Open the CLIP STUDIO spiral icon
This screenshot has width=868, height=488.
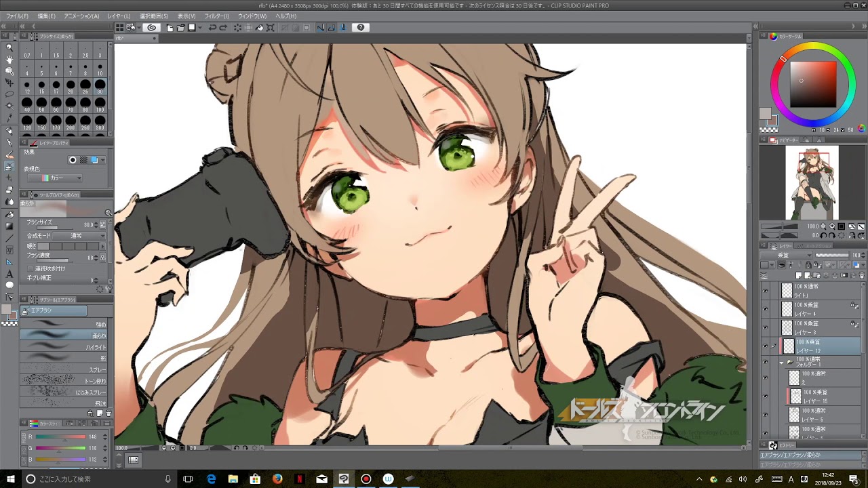(x=152, y=28)
